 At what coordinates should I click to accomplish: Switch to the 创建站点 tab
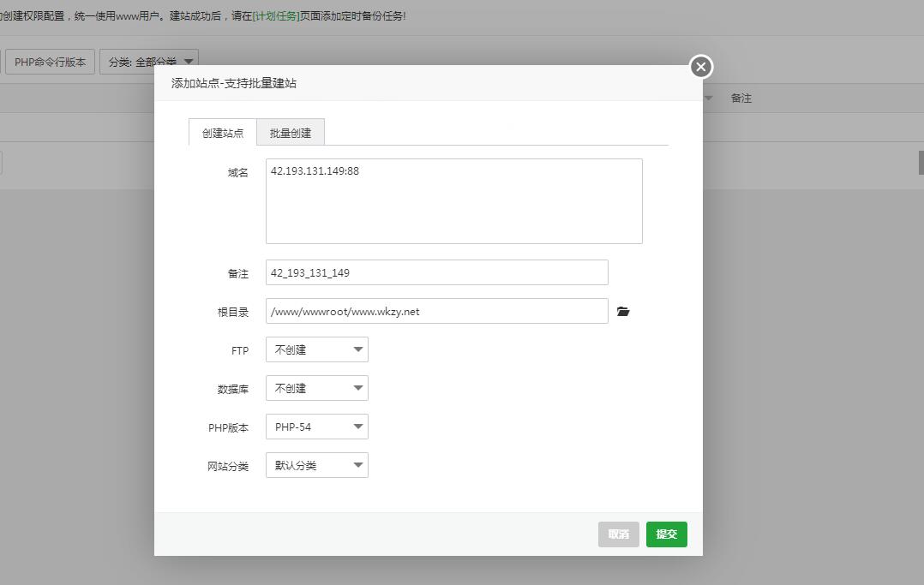pyautogui.click(x=223, y=133)
